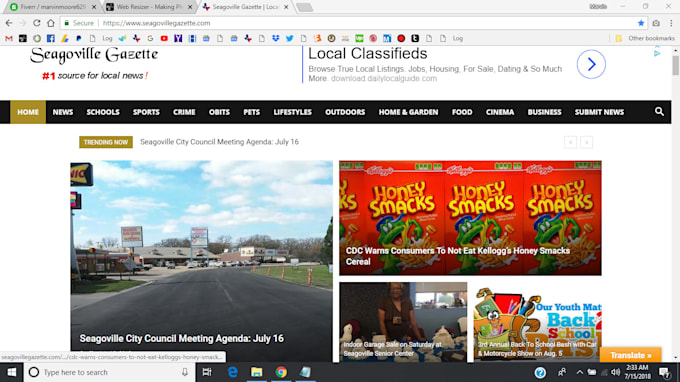Open the HOME & GARDEN section
Image resolution: width=680 pixels, height=382 pixels.
[x=409, y=112]
